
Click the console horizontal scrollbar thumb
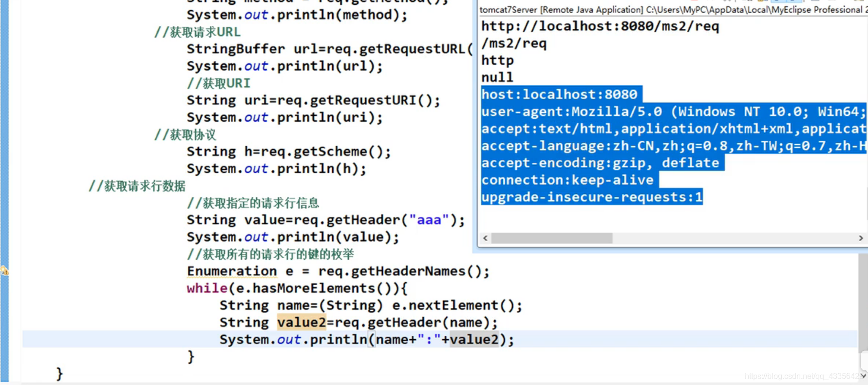552,238
